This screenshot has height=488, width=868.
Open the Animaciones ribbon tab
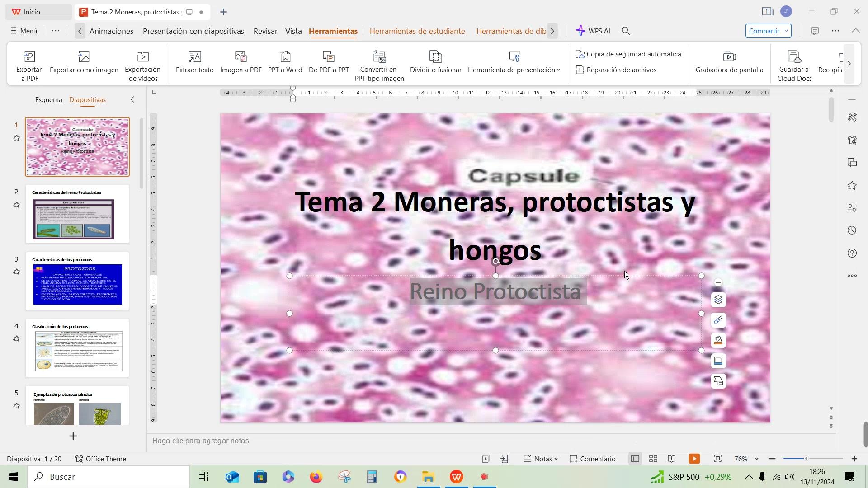(x=111, y=31)
